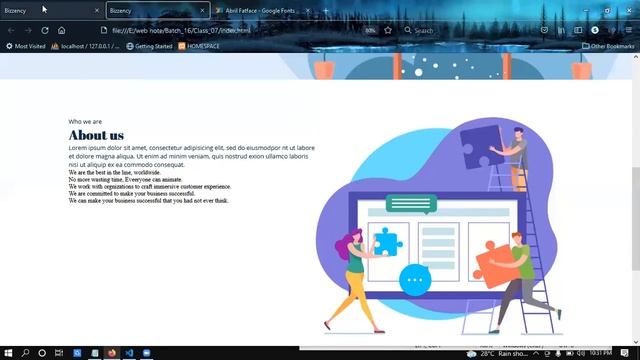Show hidden system tray icons
640x360 pixels.
pos(536,353)
